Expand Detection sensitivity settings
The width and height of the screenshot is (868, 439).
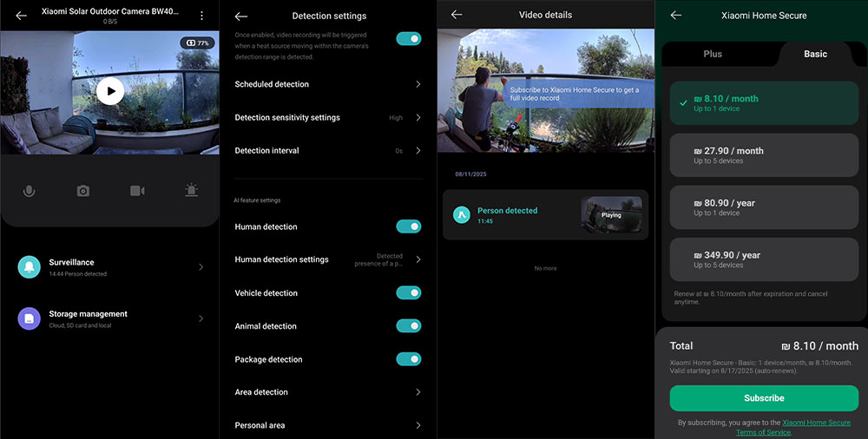click(x=327, y=117)
